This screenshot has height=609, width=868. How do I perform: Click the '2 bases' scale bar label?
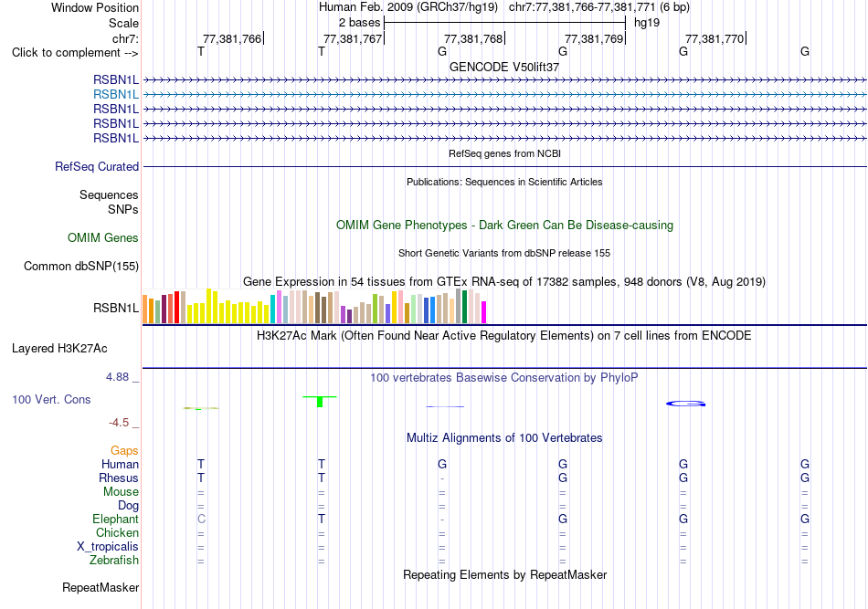360,23
